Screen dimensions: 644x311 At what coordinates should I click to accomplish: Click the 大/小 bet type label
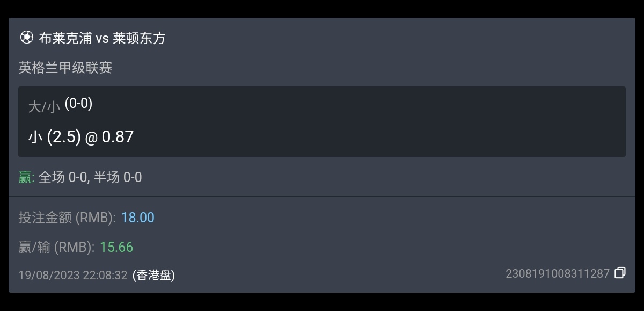(44, 107)
